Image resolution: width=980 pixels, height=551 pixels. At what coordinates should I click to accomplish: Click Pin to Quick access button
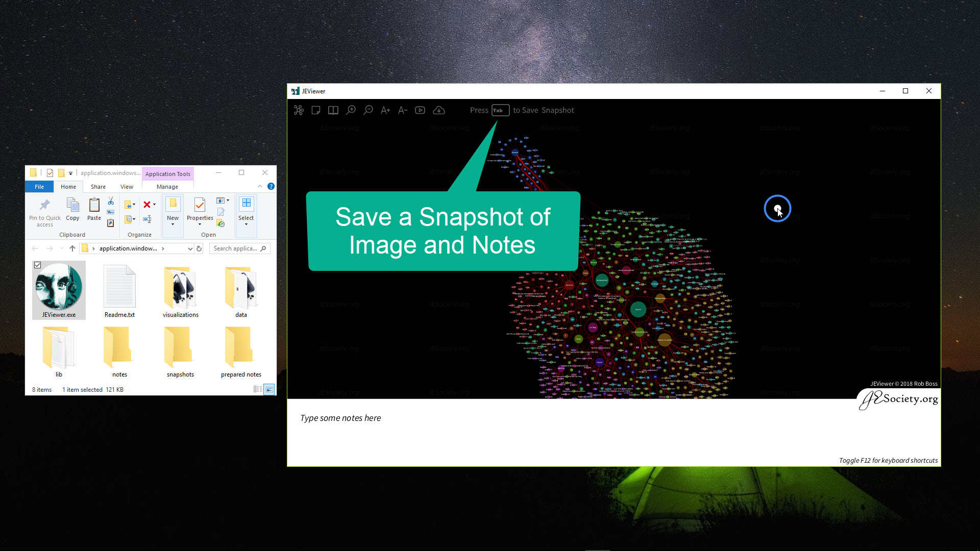click(x=45, y=213)
